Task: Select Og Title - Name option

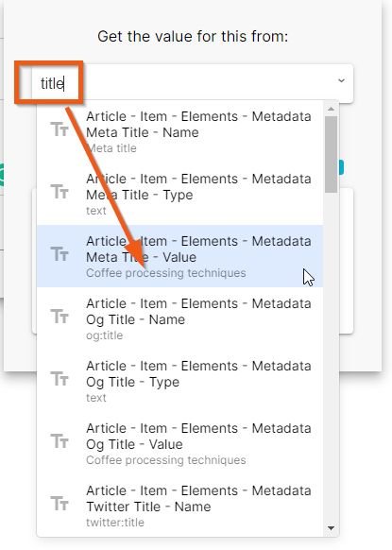Action: pos(179,318)
